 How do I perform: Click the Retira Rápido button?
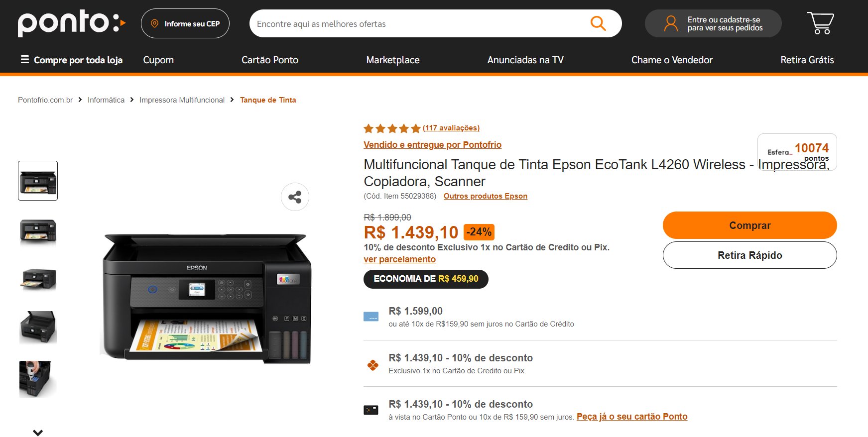pos(749,255)
